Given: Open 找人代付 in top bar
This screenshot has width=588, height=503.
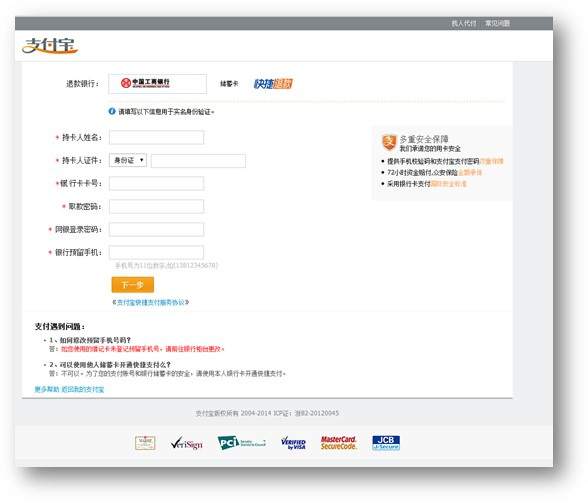Looking at the screenshot, I should pos(464,23).
